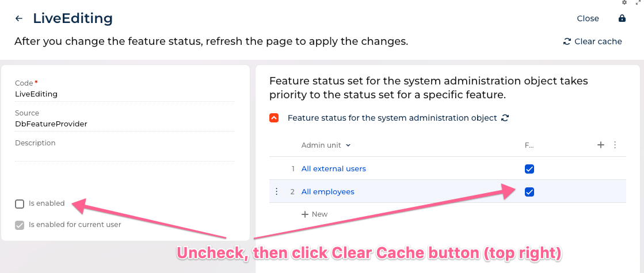Image resolution: width=644 pixels, height=273 pixels.
Task: Click into the Description field
Action: pyautogui.click(x=124, y=154)
